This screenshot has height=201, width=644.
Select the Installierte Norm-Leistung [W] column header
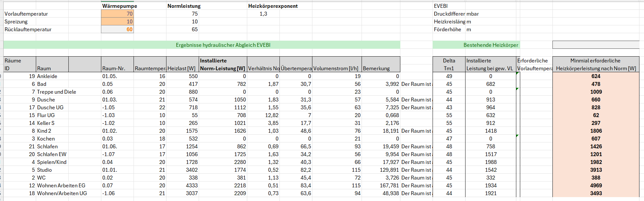click(223, 64)
